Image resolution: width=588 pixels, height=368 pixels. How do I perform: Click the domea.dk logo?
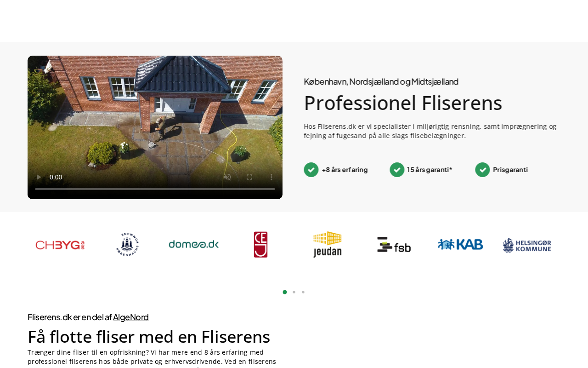tap(194, 245)
